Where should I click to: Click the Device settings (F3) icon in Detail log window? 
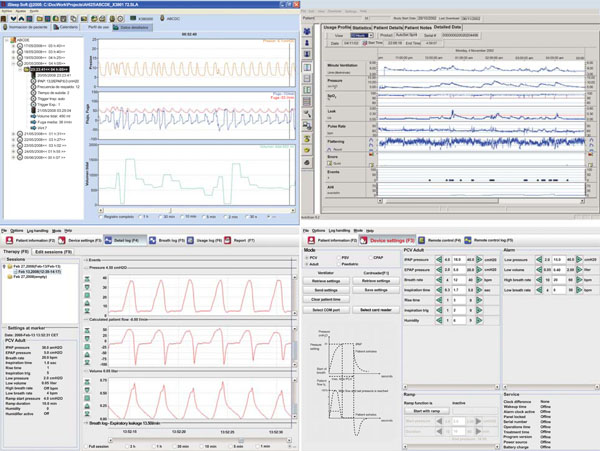[62, 240]
